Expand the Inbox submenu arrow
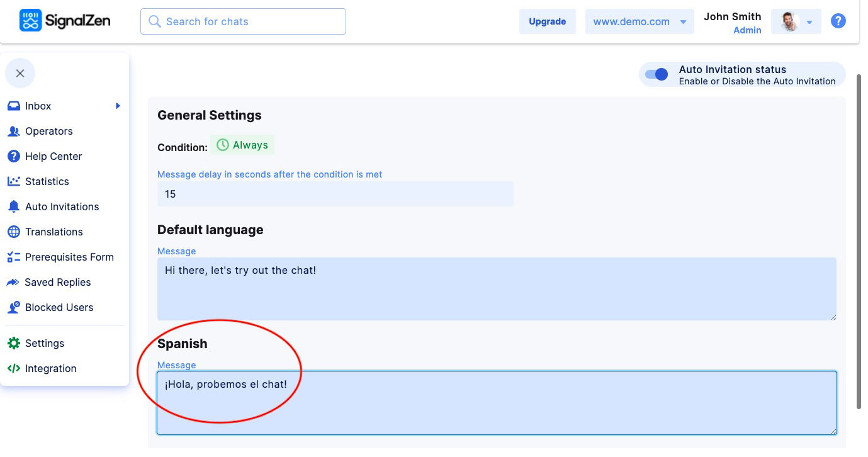 [x=118, y=106]
